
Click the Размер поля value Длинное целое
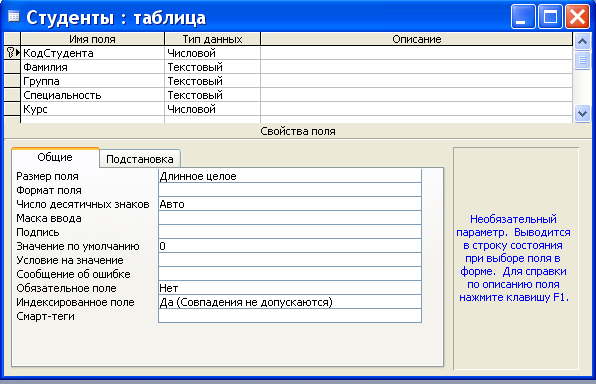pos(290,176)
